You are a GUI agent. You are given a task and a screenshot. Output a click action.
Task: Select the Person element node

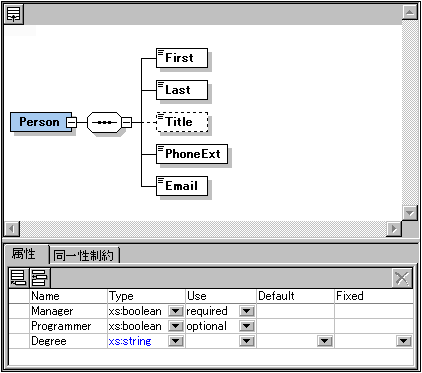[41, 122]
